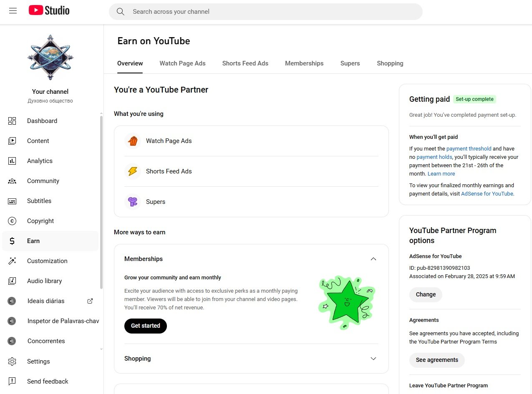
Task: Open the hamburger navigation menu
Action: [x=13, y=11]
